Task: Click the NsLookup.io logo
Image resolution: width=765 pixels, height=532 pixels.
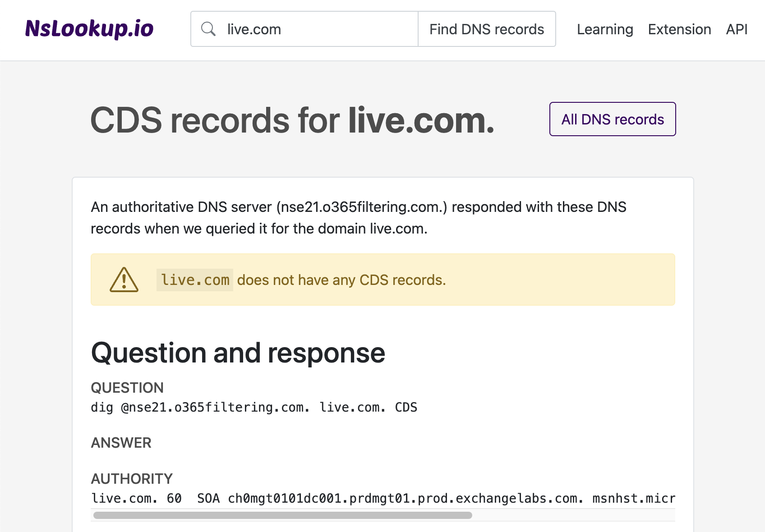Action: coord(89,29)
